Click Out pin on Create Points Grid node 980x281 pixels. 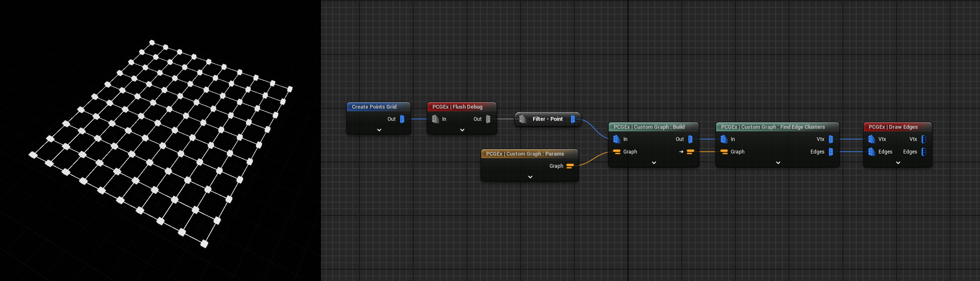402,119
